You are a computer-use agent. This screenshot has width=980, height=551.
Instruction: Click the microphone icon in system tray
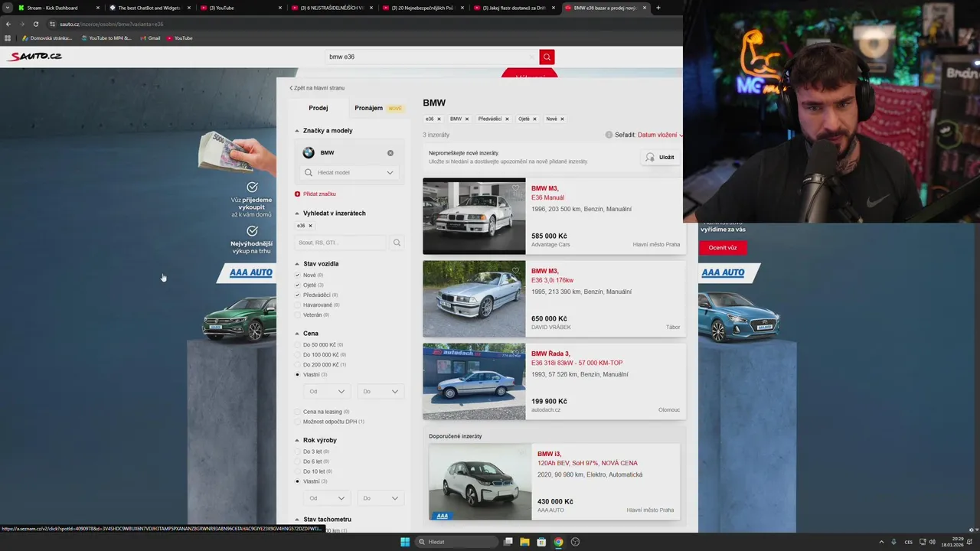pos(893,542)
